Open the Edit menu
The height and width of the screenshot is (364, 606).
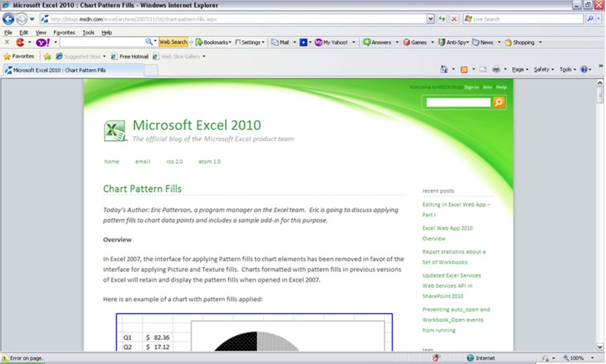(24, 32)
